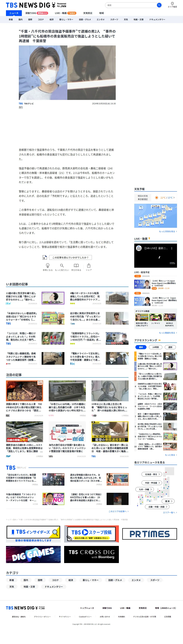
Task: Expand the 関東 area button
Action: click(x=168, y=501)
